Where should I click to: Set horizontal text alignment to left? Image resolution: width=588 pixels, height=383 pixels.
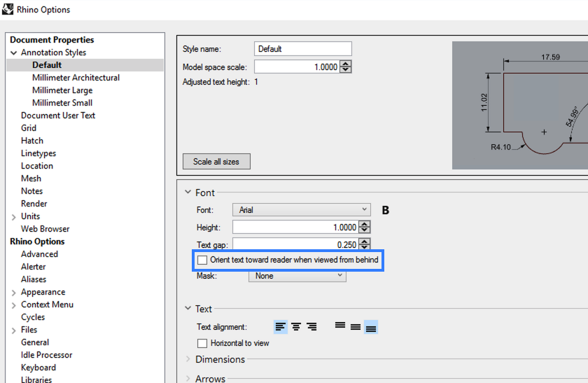pos(281,327)
